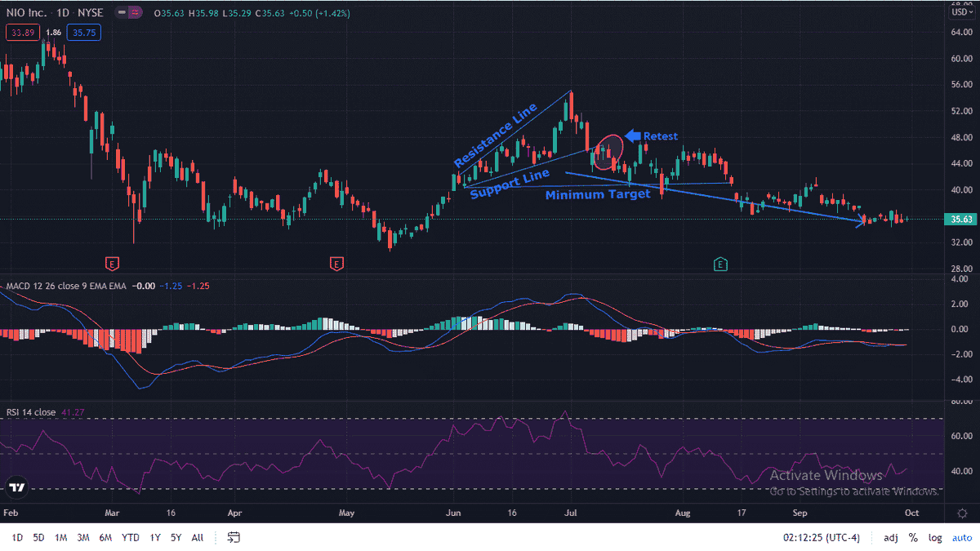Click the Oct date axis label
This screenshot has width=980, height=551.
point(912,514)
